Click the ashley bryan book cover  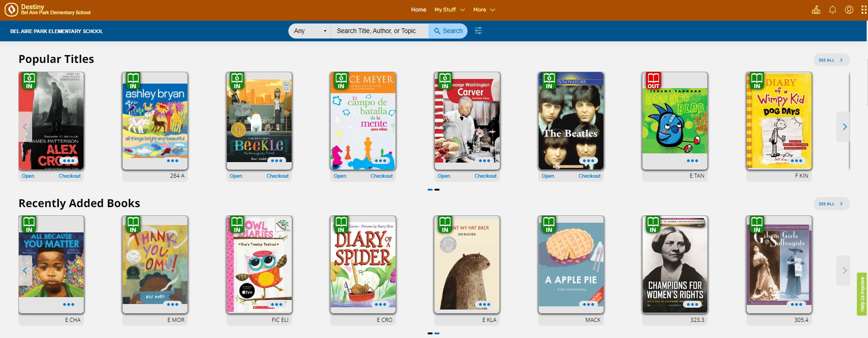point(155,121)
